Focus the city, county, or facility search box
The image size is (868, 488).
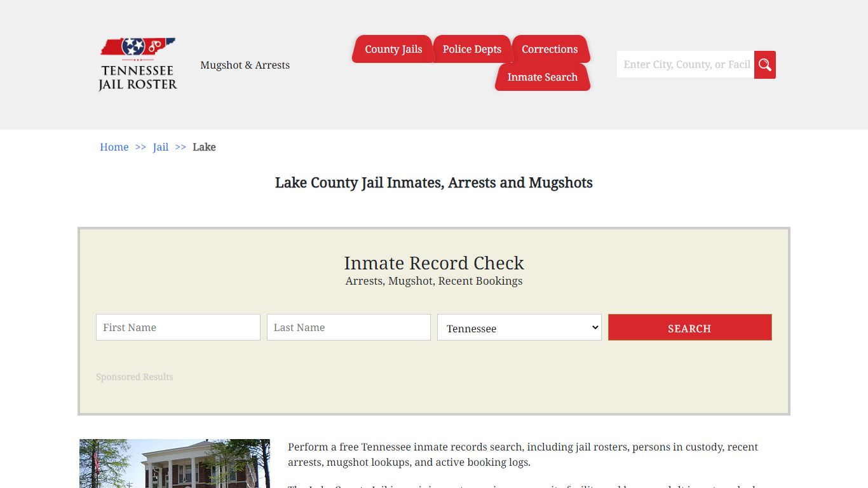point(686,65)
